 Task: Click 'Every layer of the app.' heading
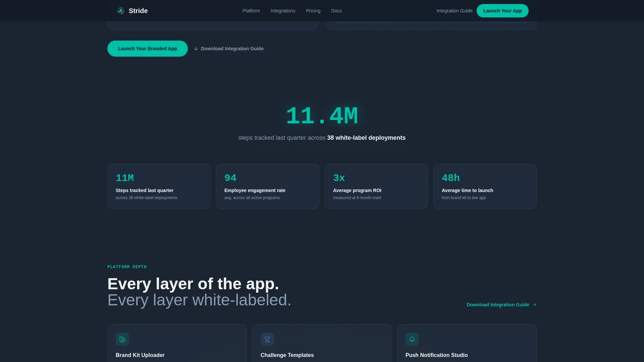pyautogui.click(x=193, y=284)
